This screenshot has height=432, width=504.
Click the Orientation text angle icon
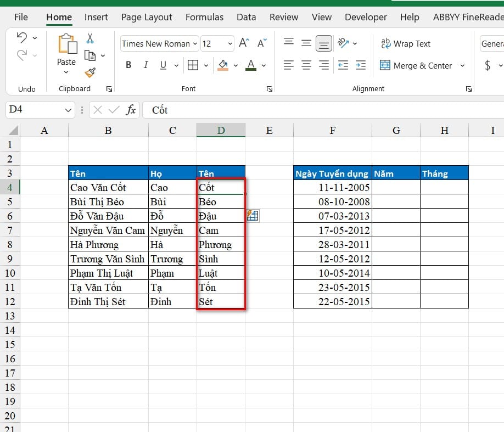click(x=343, y=43)
